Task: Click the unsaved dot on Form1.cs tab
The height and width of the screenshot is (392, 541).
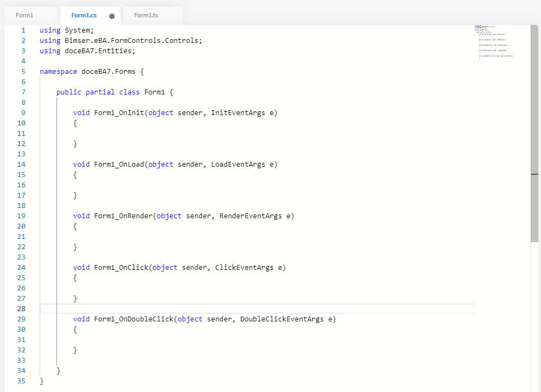Action: pos(112,16)
